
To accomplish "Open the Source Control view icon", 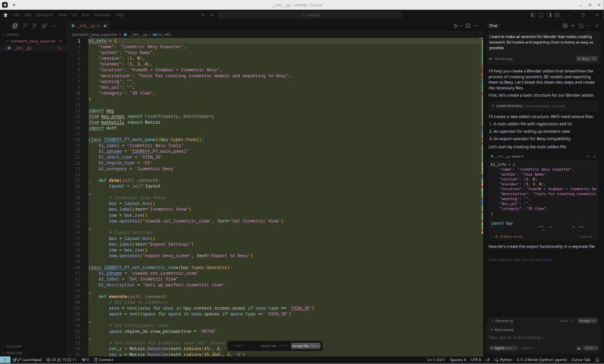I will click(x=34, y=26).
